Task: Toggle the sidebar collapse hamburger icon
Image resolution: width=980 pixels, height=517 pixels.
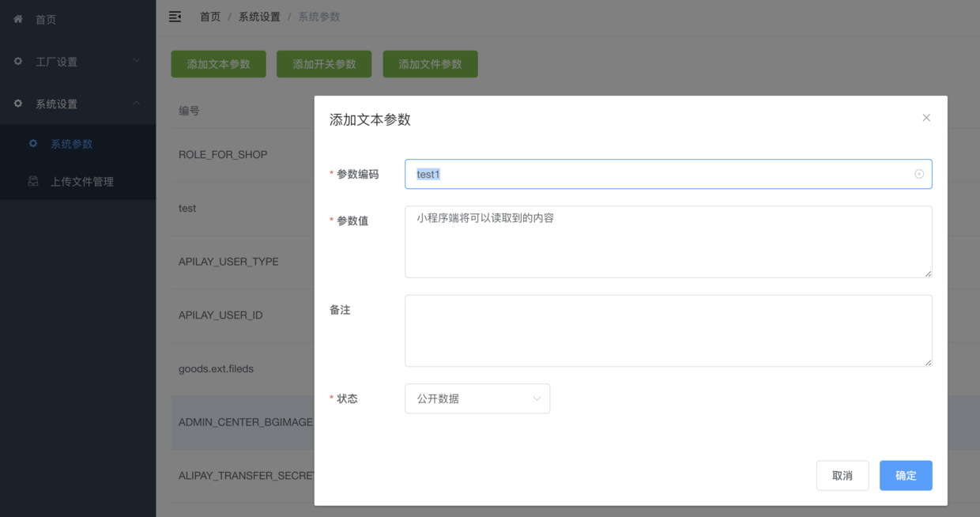Action: [x=175, y=17]
